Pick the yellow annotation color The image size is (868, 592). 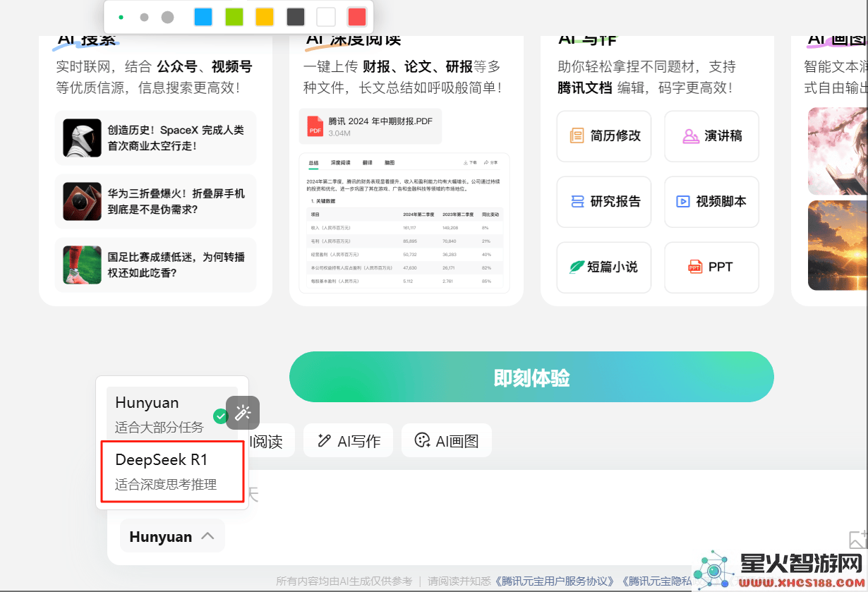265,17
